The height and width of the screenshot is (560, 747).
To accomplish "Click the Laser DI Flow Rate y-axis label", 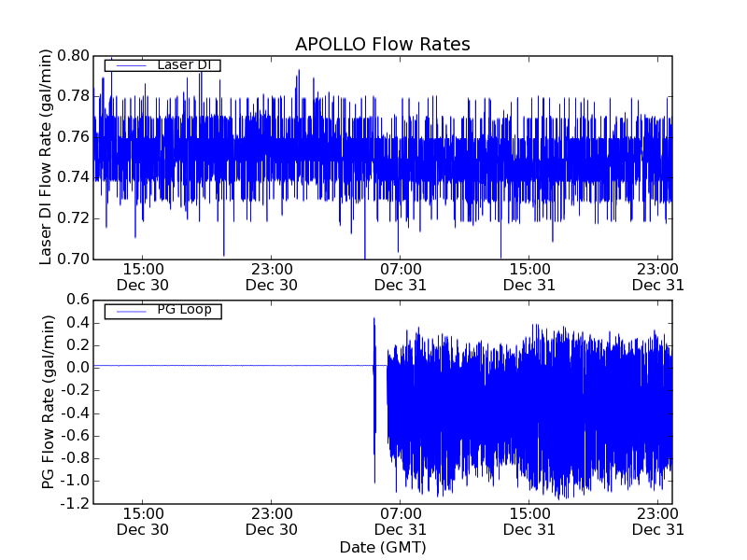I will point(45,157).
